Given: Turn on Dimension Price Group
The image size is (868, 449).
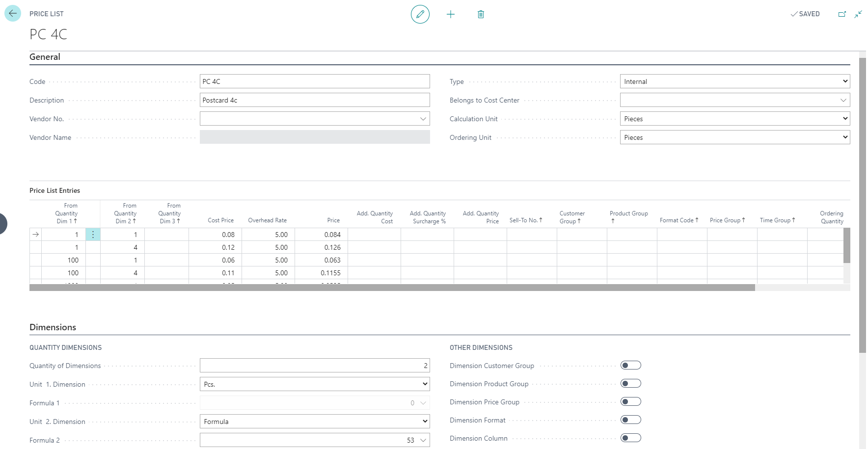Looking at the screenshot, I should (631, 401).
